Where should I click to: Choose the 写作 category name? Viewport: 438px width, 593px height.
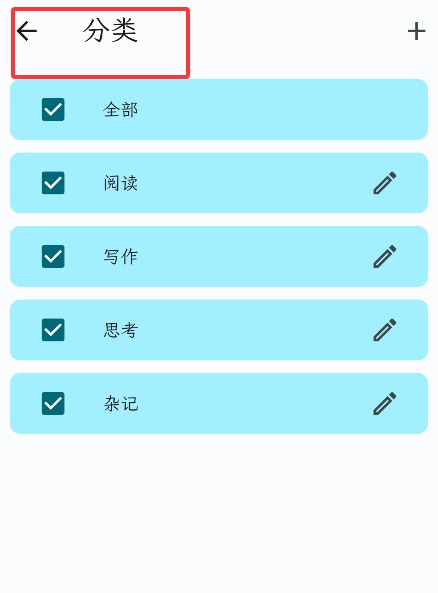(x=121, y=256)
